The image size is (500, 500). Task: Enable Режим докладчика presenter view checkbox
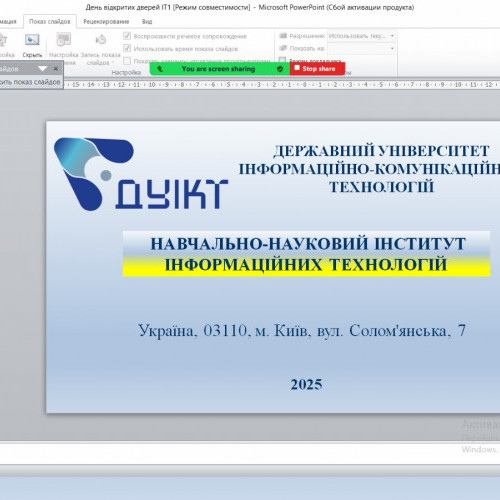tap(282, 60)
